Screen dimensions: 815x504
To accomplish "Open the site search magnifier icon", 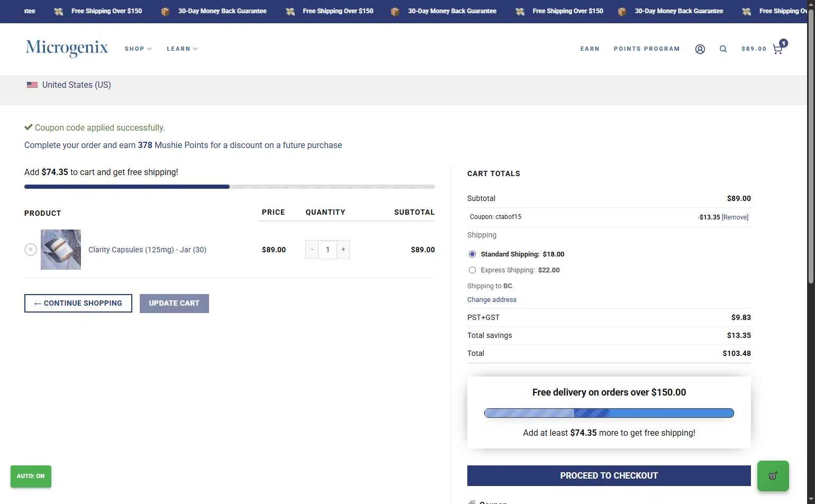I will [723, 49].
